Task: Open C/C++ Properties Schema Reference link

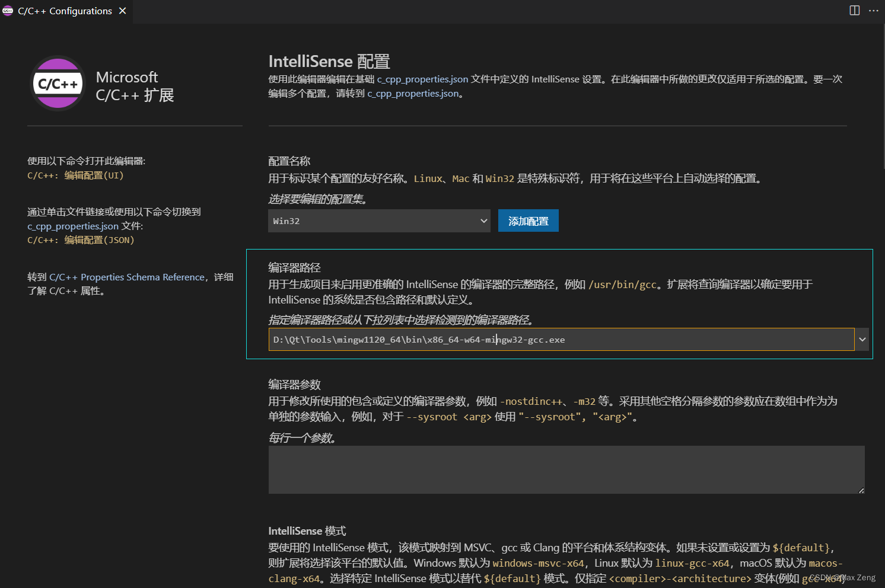Action: 127,277
